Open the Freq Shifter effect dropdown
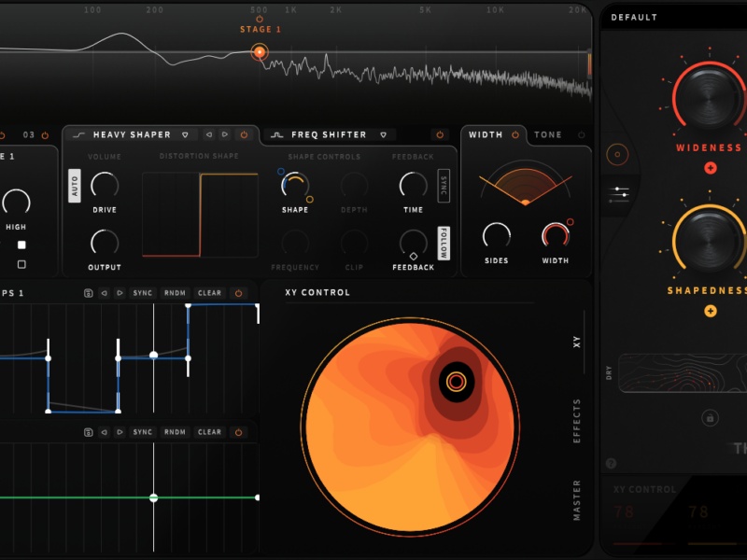747x560 pixels. (x=381, y=135)
